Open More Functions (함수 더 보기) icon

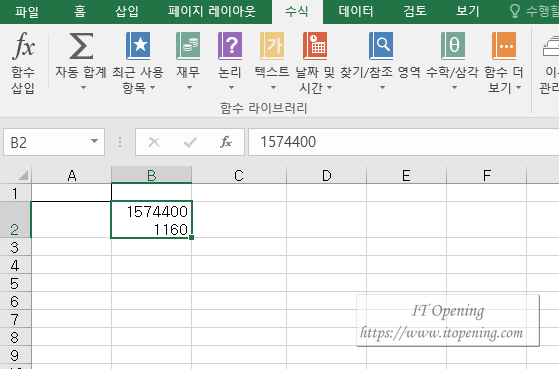pos(504,46)
